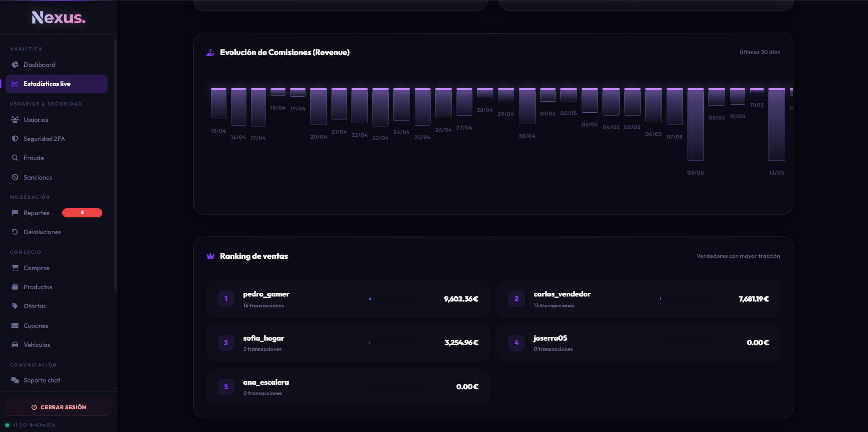This screenshot has height=432, width=868.
Task: Open pedro_gamer ranking card
Action: pyautogui.click(x=348, y=299)
